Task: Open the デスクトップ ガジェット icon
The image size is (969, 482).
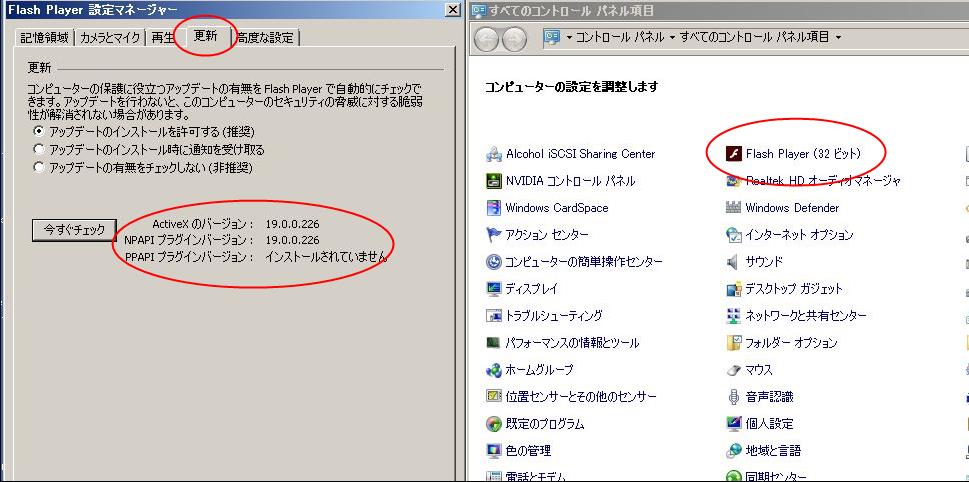Action: click(x=734, y=289)
